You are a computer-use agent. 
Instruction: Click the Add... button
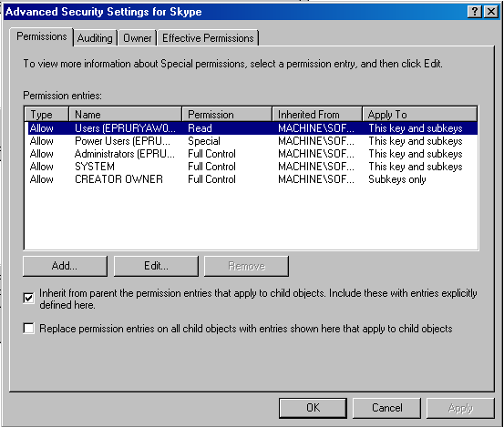(x=65, y=266)
